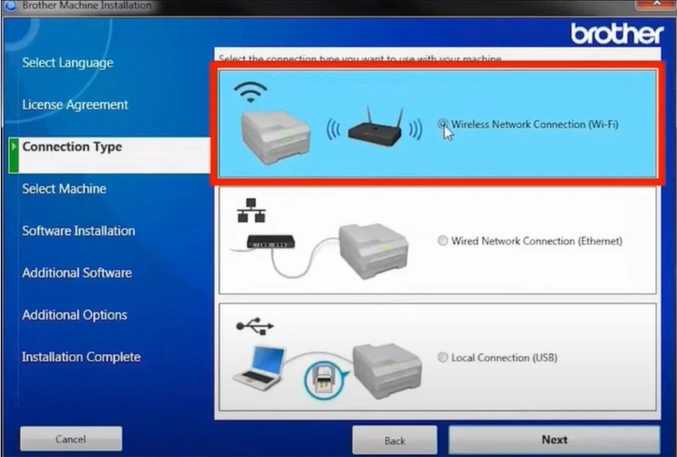Click the Brother logo
This screenshot has width=677, height=457.
tap(617, 34)
